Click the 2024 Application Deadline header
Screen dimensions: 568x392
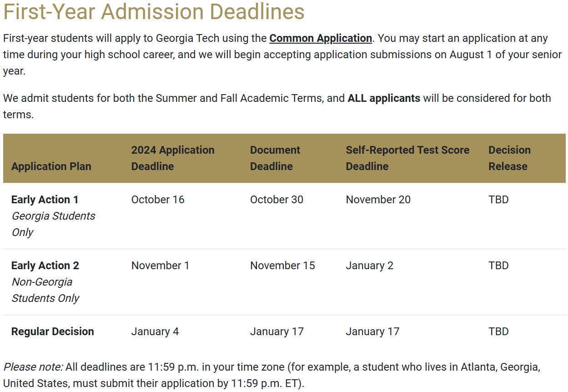pos(173,158)
